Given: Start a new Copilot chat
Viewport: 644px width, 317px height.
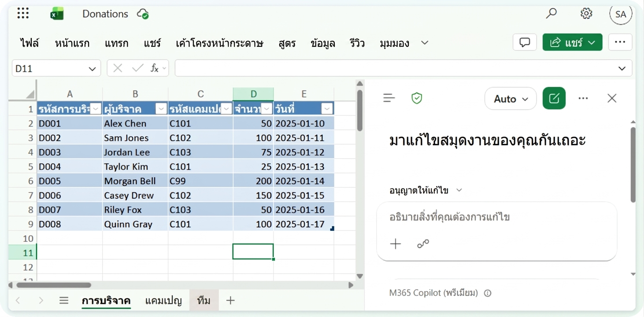Looking at the screenshot, I should pos(554,98).
